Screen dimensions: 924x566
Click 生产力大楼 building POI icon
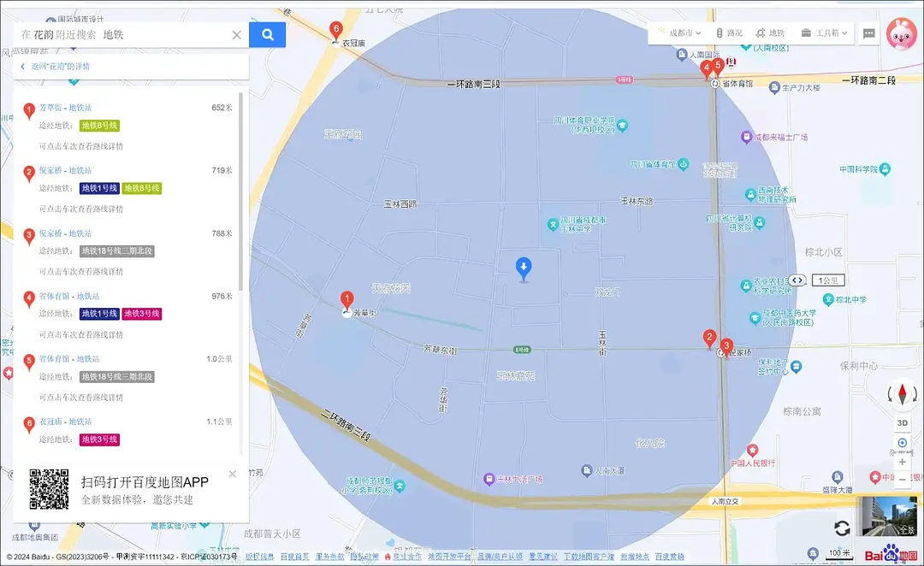coord(774,88)
